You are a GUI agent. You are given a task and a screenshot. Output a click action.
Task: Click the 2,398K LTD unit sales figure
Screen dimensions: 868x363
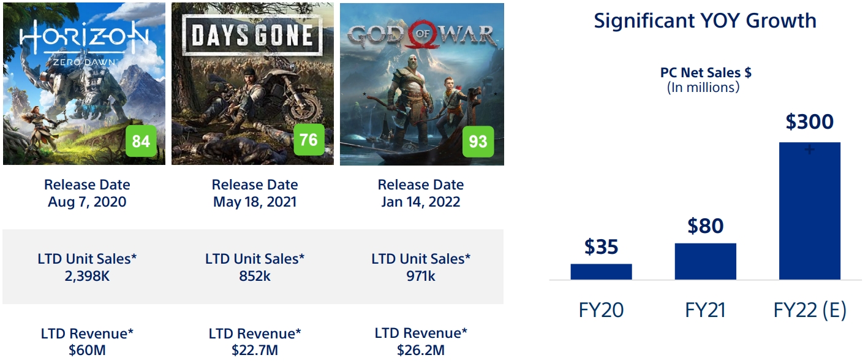[x=87, y=276]
